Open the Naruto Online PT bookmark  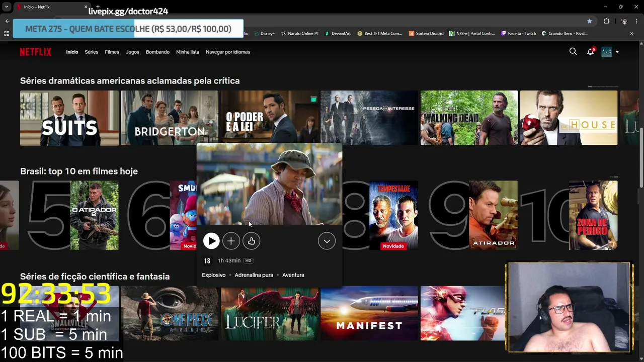300,33
